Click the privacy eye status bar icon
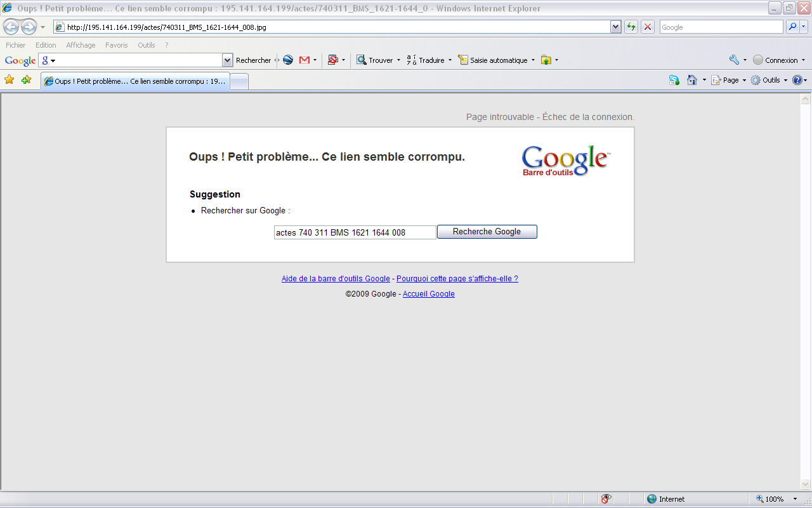 tap(606, 499)
